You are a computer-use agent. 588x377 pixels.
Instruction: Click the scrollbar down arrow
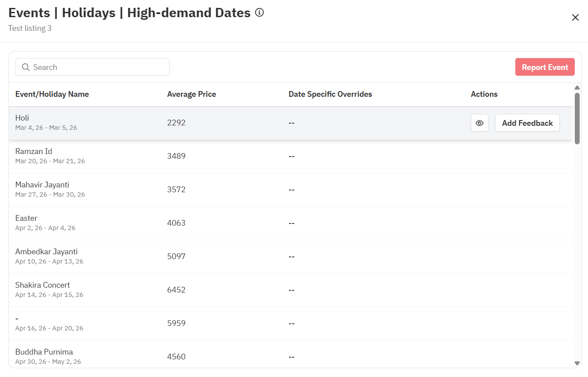tap(577, 363)
